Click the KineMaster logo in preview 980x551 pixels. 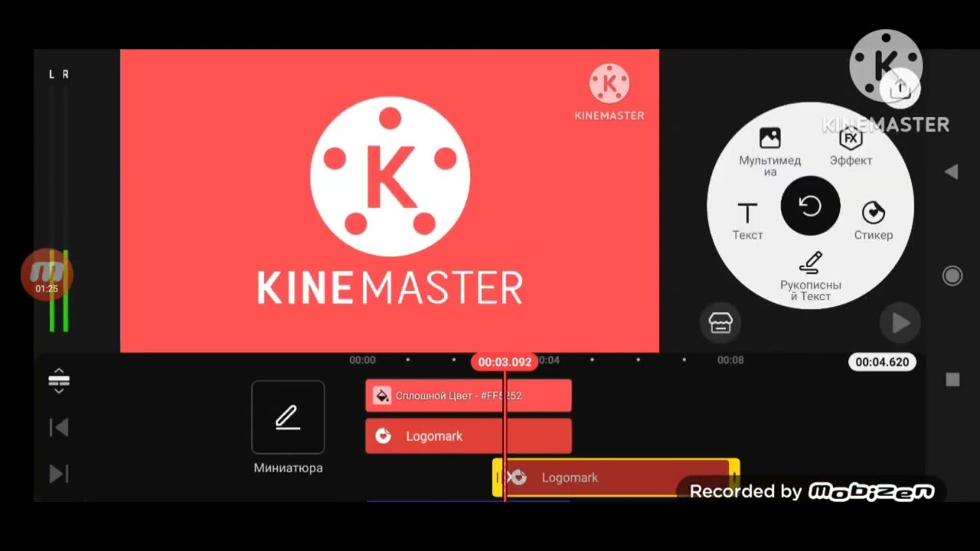click(390, 201)
